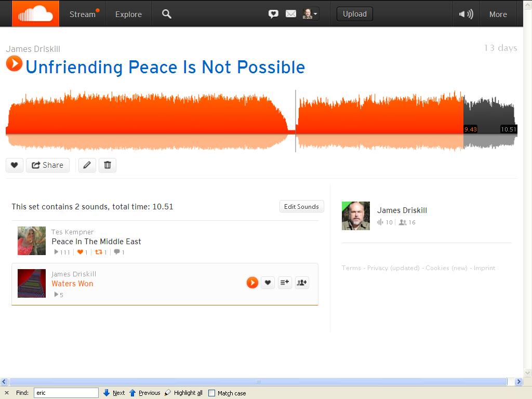The height and width of the screenshot is (399, 532).
Task: Click the horizontal scrollbar thumb
Action: [258, 382]
